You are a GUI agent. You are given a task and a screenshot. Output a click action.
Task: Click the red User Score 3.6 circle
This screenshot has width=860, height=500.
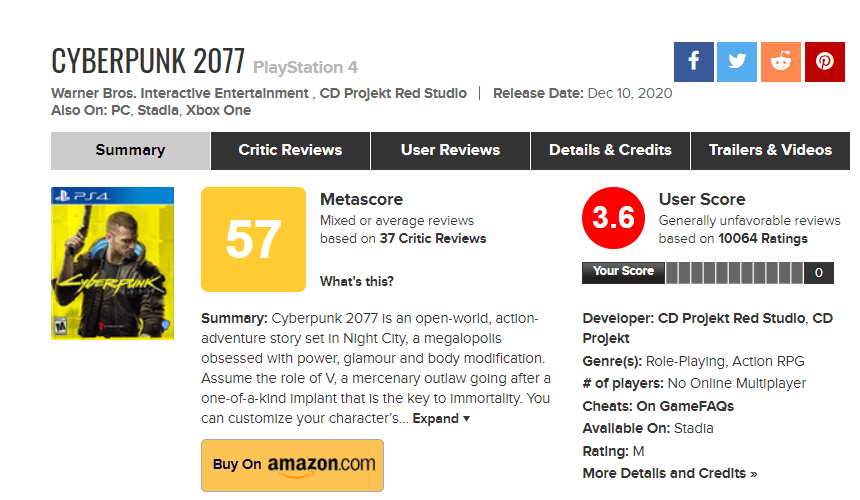click(x=611, y=218)
